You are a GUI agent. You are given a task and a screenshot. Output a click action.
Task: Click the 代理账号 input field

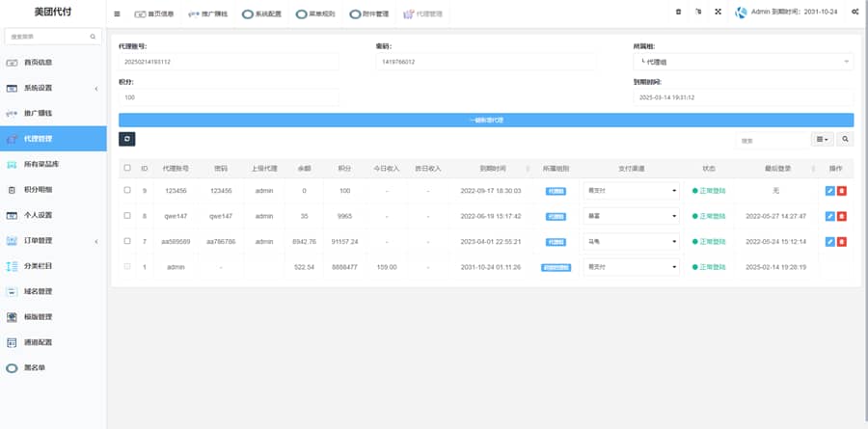click(x=228, y=62)
